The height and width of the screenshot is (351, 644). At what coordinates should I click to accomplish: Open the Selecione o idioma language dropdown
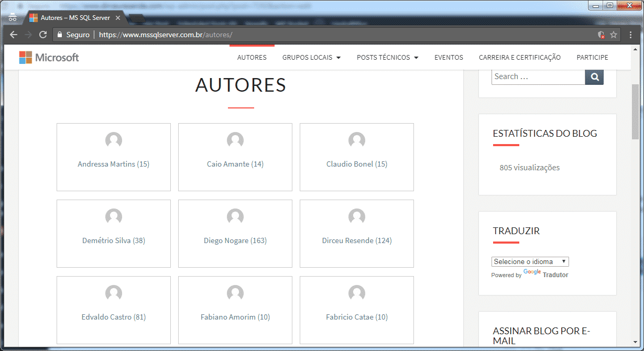tap(530, 261)
